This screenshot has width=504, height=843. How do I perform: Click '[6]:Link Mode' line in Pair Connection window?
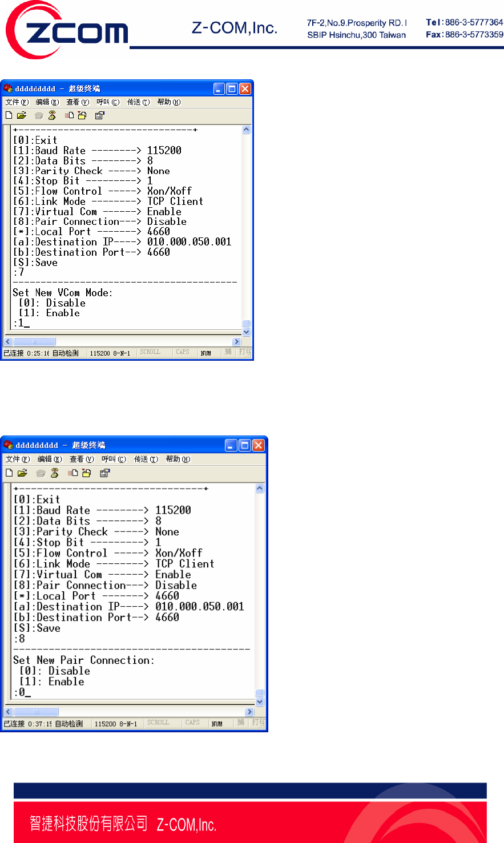pos(114,564)
